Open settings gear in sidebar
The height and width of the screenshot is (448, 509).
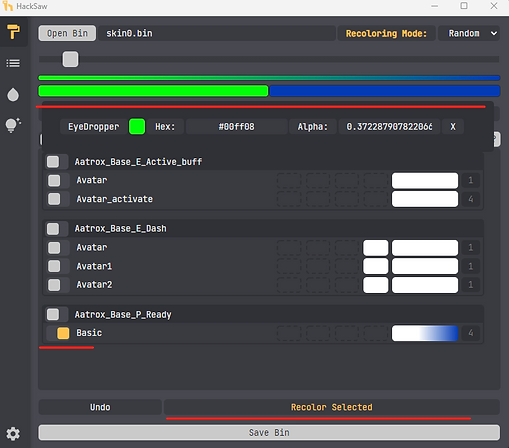(13, 434)
